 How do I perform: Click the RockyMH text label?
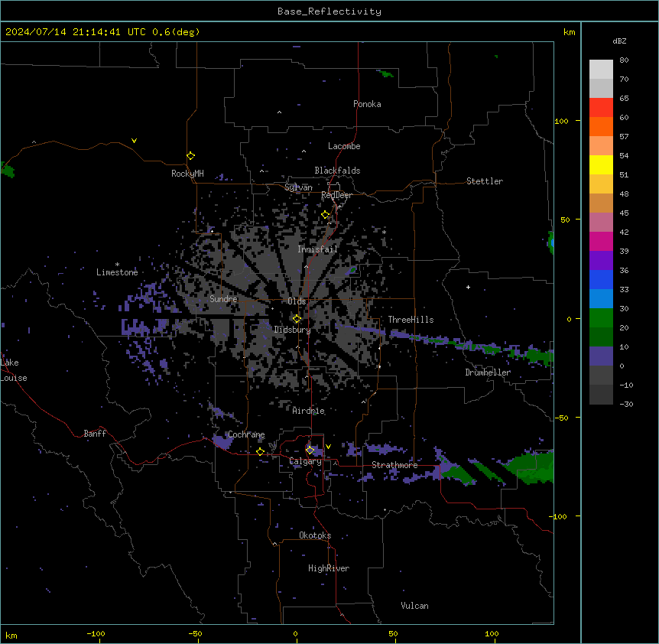pyautogui.click(x=187, y=174)
